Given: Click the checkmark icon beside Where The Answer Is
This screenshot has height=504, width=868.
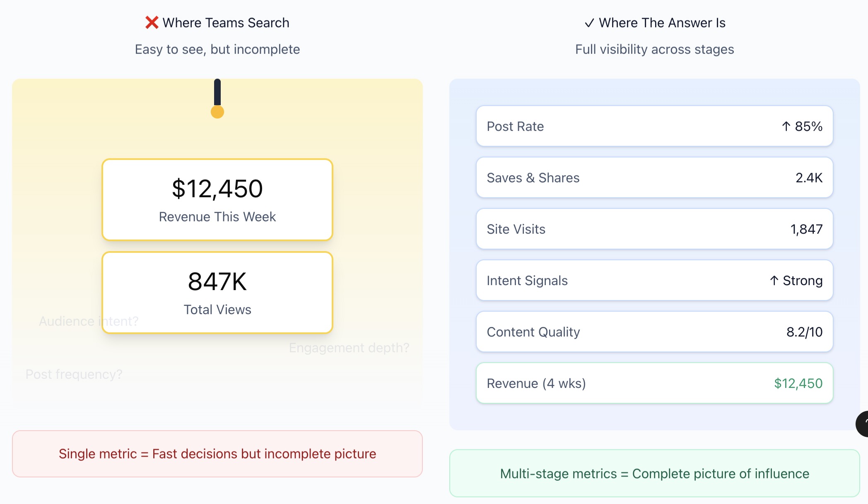Looking at the screenshot, I should pos(589,23).
